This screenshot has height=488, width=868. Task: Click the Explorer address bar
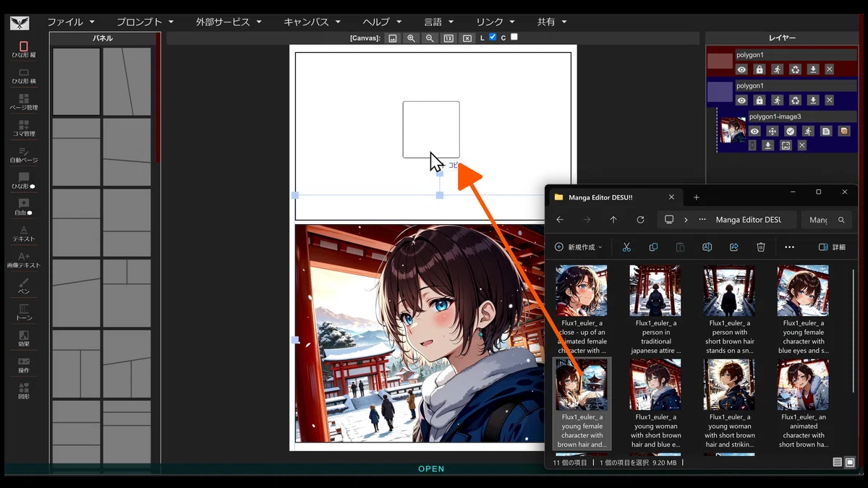[727, 220]
